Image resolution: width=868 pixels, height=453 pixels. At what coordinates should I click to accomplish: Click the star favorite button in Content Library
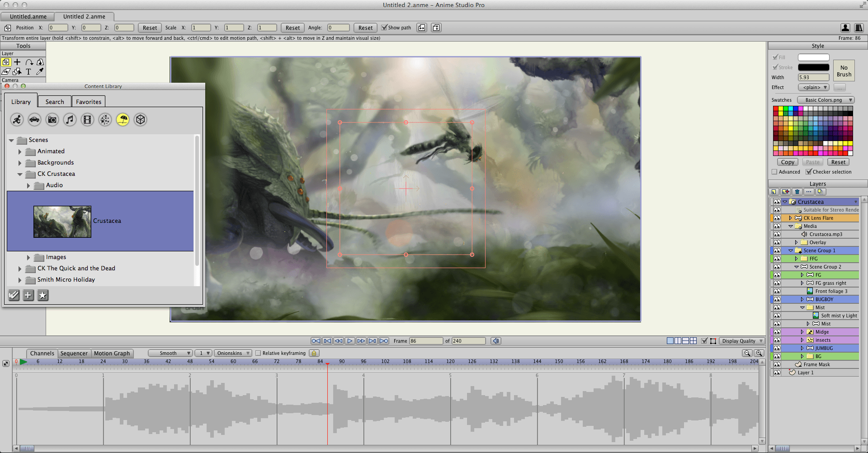[x=42, y=295]
